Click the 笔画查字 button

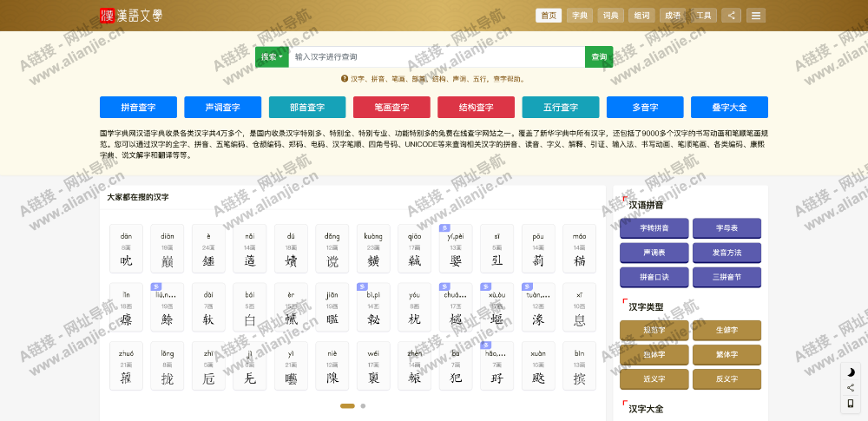pos(392,108)
